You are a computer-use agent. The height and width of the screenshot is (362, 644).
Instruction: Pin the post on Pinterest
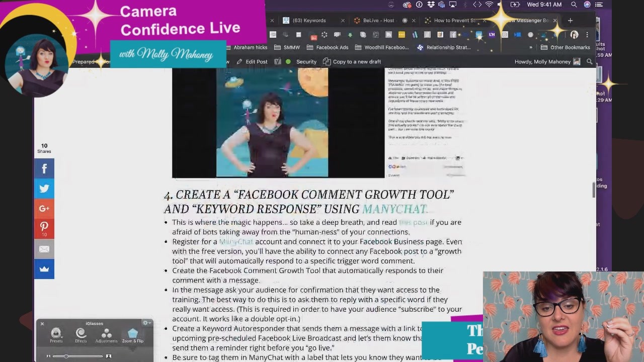click(x=44, y=229)
